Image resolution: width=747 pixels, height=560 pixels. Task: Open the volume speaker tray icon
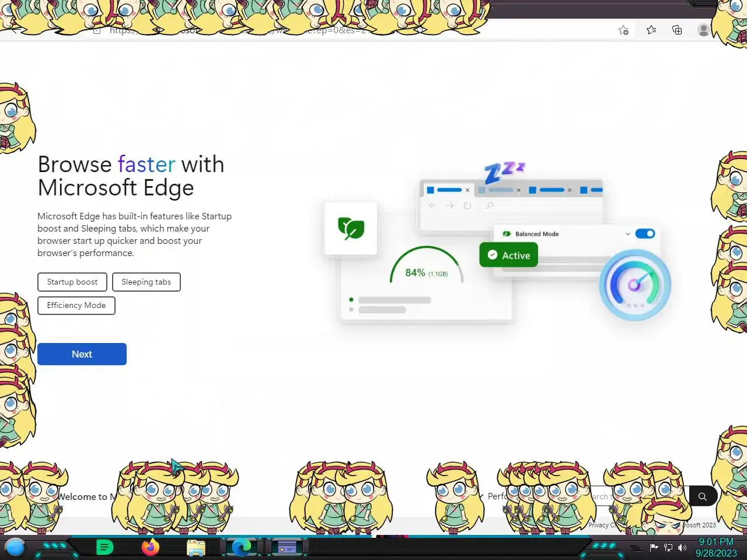(x=682, y=547)
